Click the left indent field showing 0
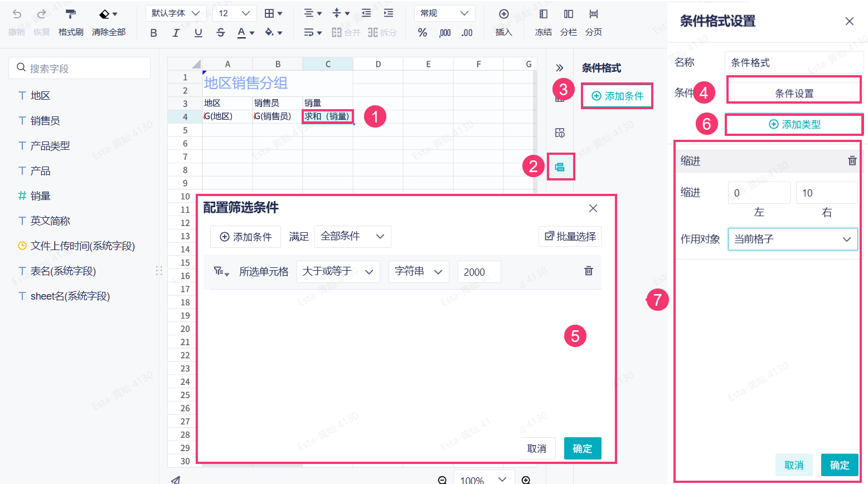868x484 pixels. click(759, 193)
